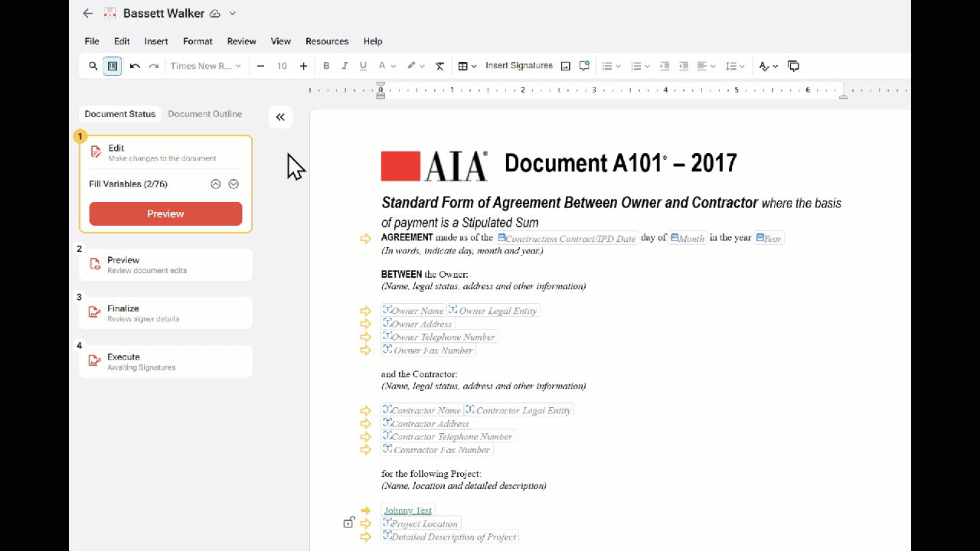Click the Contractor Legal Entity field
The image size is (980, 551).
(x=519, y=410)
